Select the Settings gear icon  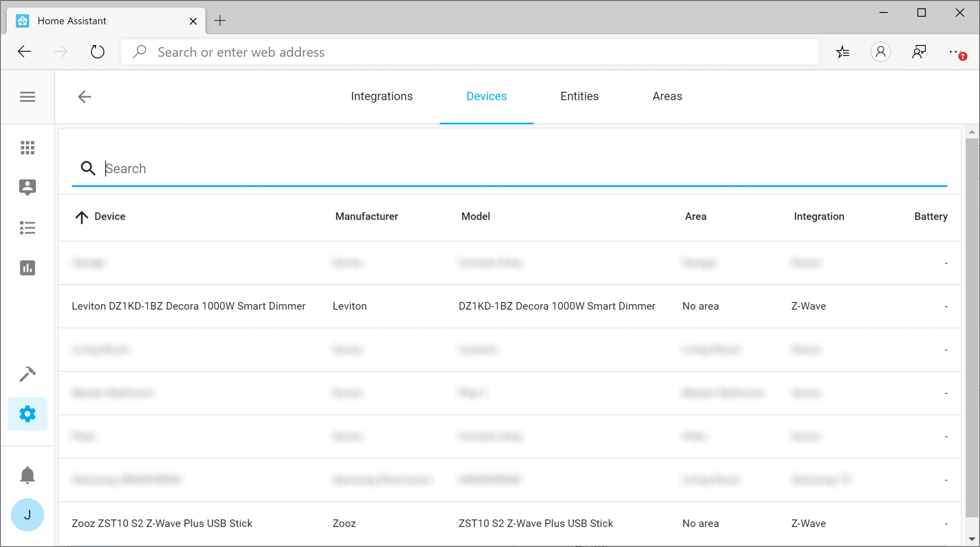[x=27, y=414]
